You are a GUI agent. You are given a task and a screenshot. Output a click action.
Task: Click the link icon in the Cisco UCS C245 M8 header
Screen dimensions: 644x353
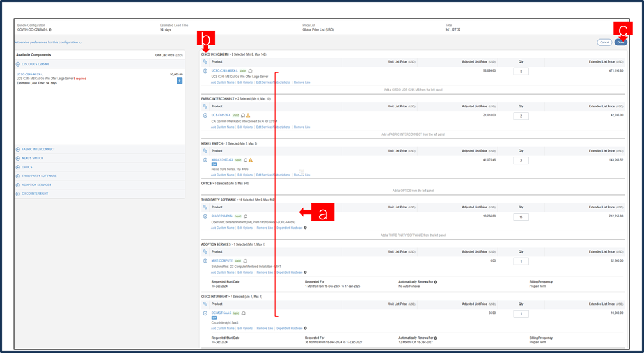[x=205, y=62]
